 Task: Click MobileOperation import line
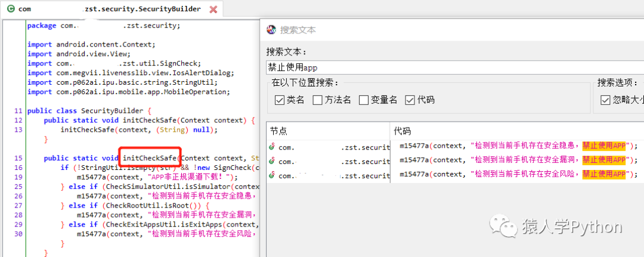tap(129, 92)
